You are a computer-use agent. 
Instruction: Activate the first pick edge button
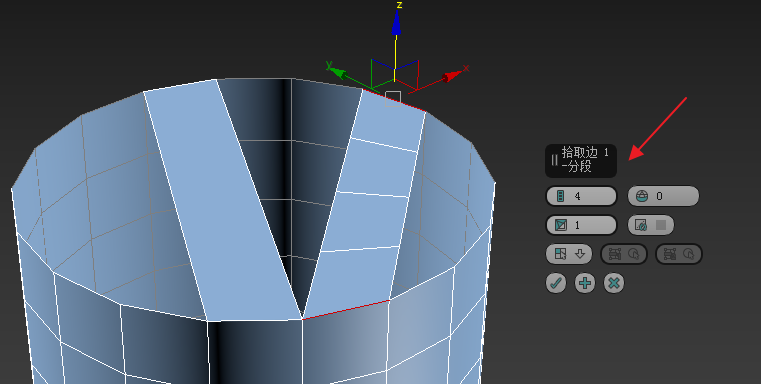point(624,254)
